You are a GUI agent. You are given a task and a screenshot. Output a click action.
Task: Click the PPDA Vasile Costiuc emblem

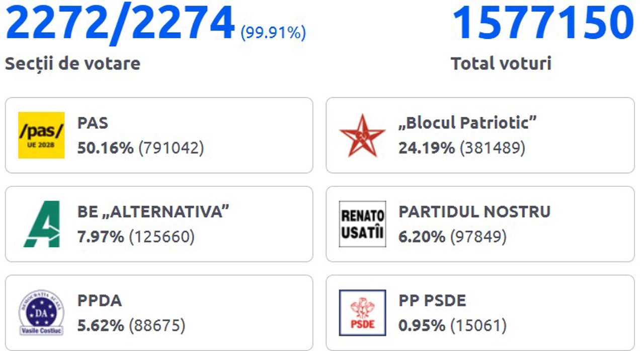pos(41,313)
